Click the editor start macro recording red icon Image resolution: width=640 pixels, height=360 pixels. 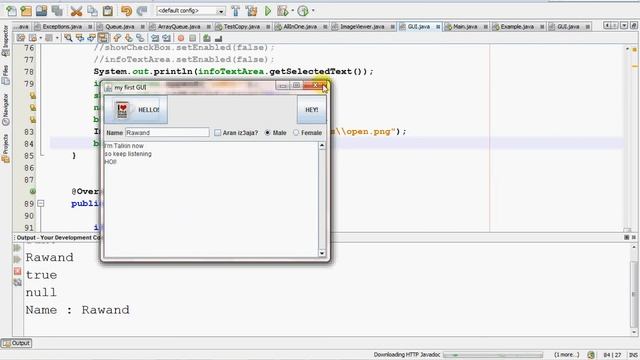tap(181, 38)
